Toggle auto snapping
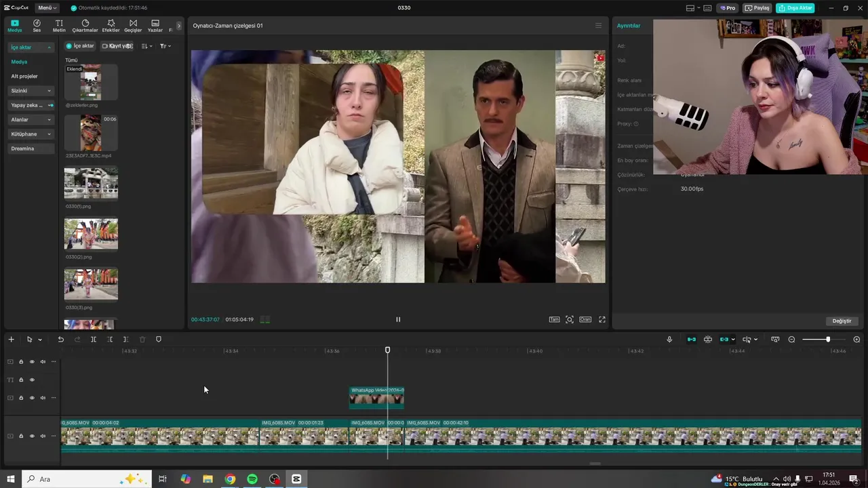Viewport: 868px width, 488px height. (708, 339)
